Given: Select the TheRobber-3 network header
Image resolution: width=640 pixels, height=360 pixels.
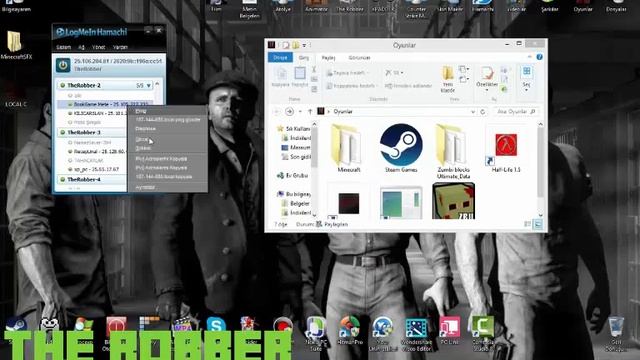Looking at the screenshot, I should click(x=92, y=132).
